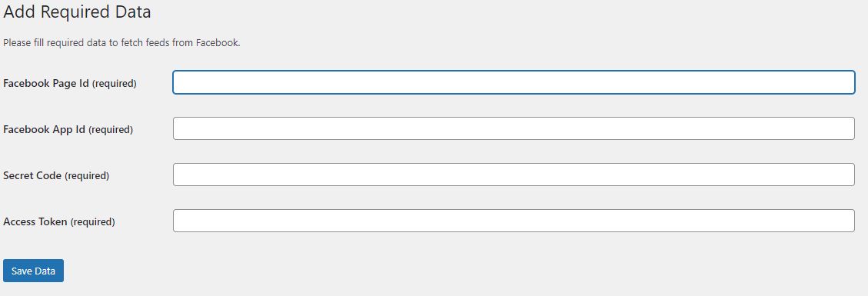Select the Secret Code input field

click(x=514, y=175)
